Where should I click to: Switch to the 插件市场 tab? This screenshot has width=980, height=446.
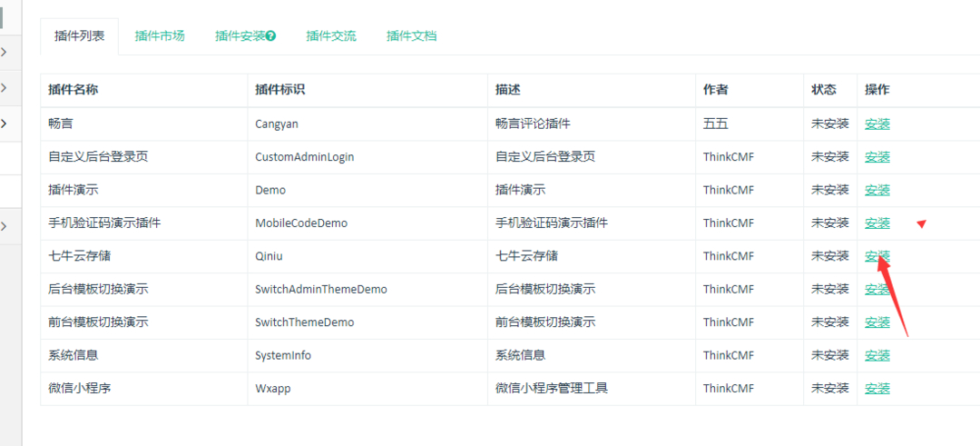click(x=160, y=36)
